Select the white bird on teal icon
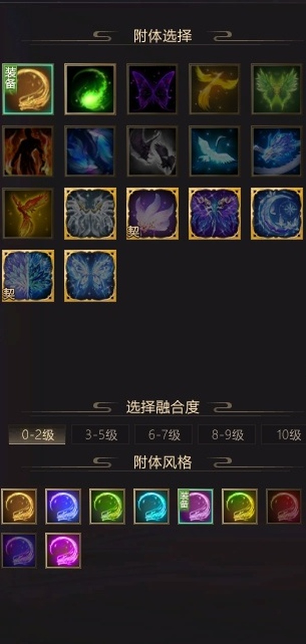 pos(214,151)
